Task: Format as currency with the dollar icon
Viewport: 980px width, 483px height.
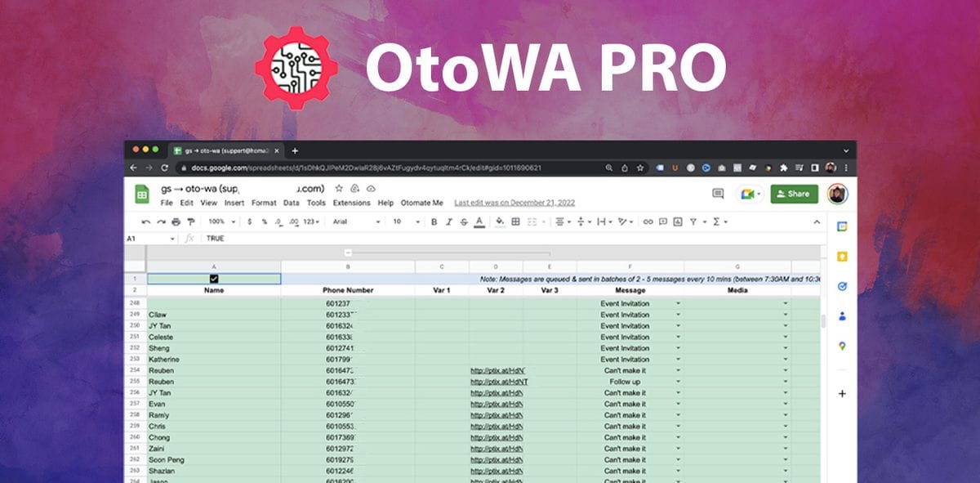Action: tap(249, 221)
